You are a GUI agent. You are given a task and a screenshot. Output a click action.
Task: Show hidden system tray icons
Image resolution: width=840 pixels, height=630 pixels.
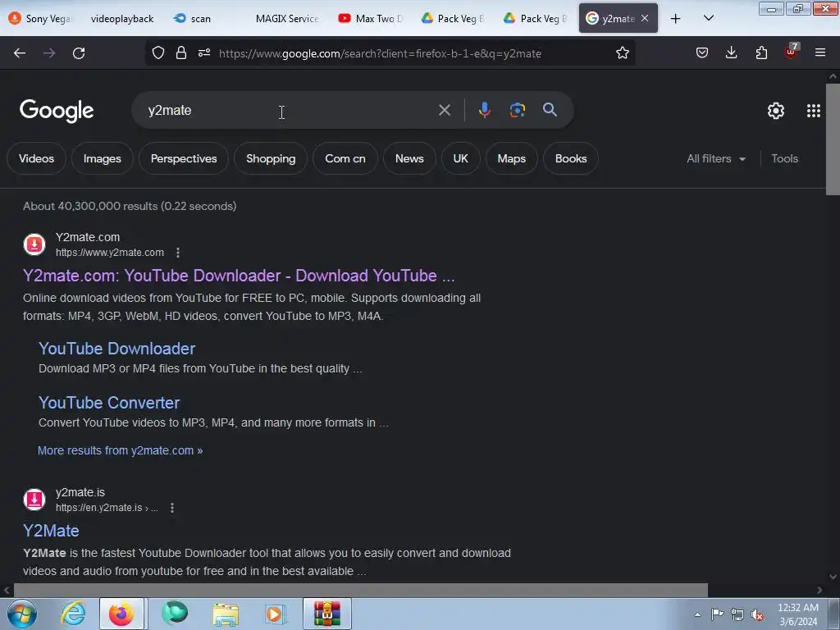[697, 614]
